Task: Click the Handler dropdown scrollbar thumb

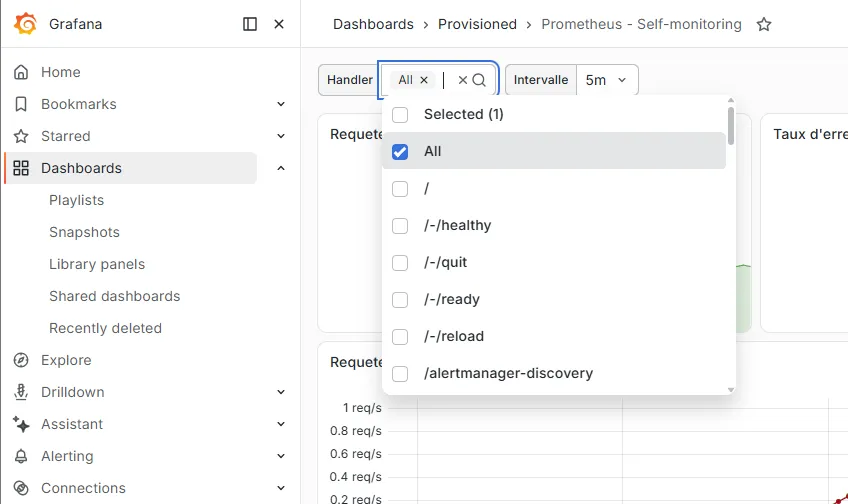Action: point(731,126)
